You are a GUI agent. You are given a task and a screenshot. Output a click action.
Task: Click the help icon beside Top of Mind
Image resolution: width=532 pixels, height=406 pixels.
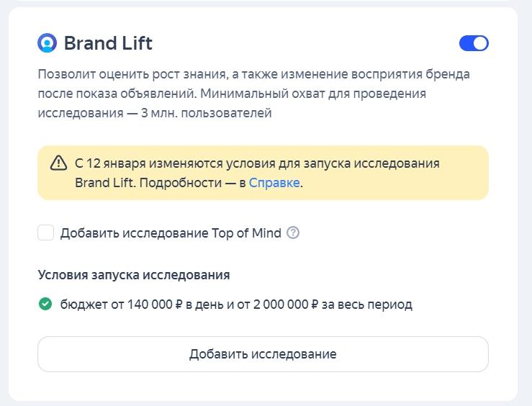(x=293, y=233)
